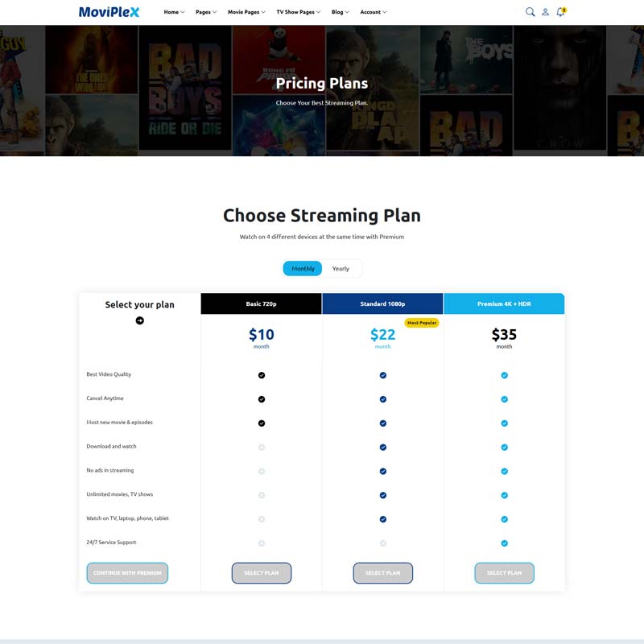The height and width of the screenshot is (644, 644).
Task: Open the Pages dropdown menu
Action: click(206, 12)
